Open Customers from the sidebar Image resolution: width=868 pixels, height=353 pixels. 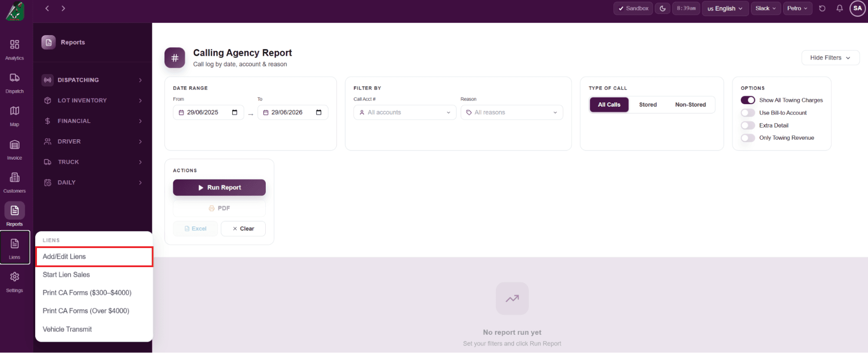pos(15,182)
